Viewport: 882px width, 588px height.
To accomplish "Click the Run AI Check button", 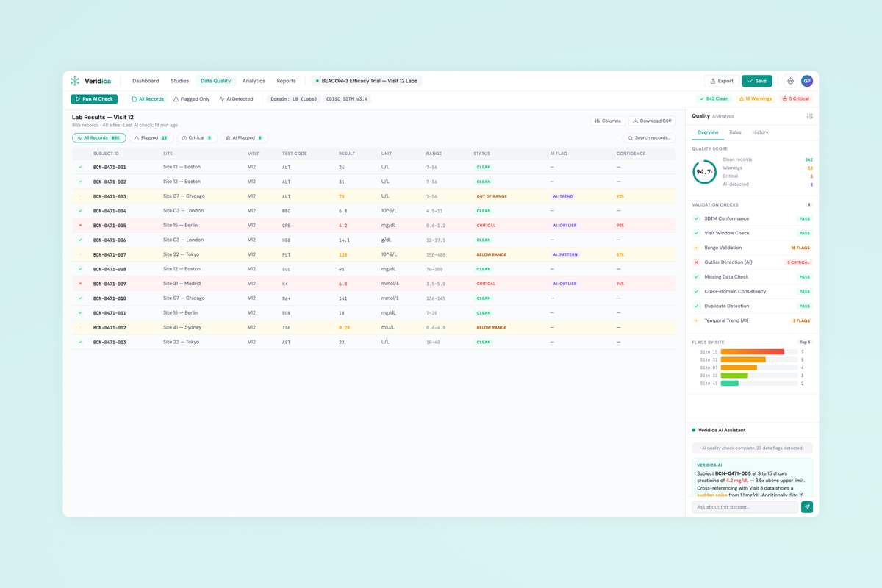I will [x=93, y=98].
